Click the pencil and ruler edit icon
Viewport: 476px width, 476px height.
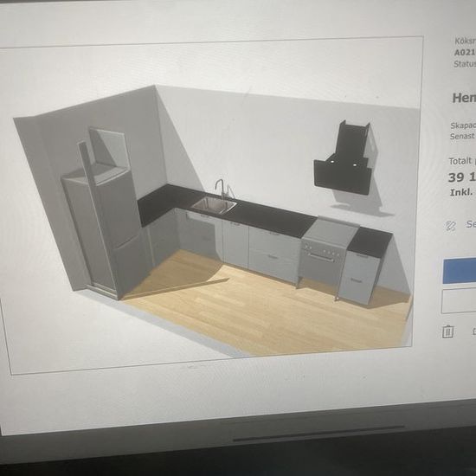[451, 226]
